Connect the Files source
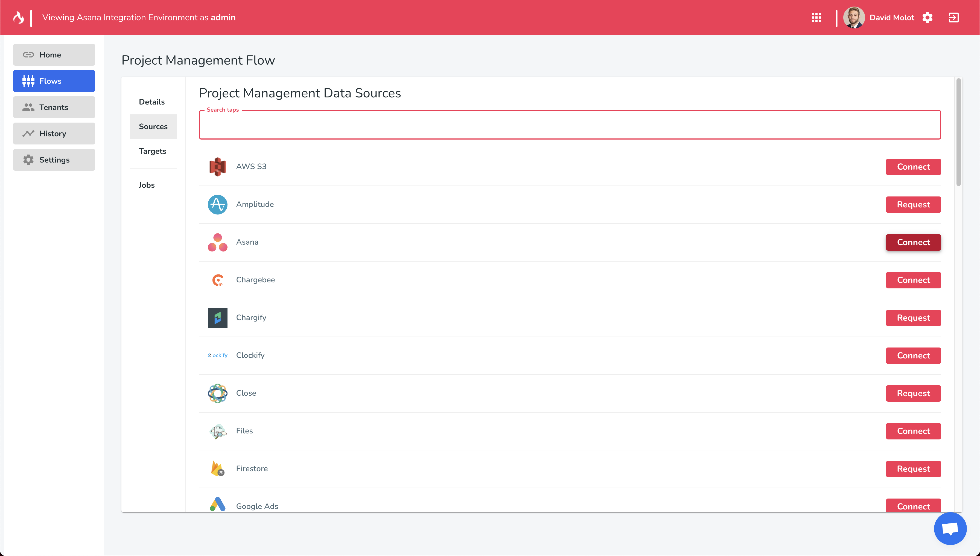The image size is (980, 556). coord(913,431)
